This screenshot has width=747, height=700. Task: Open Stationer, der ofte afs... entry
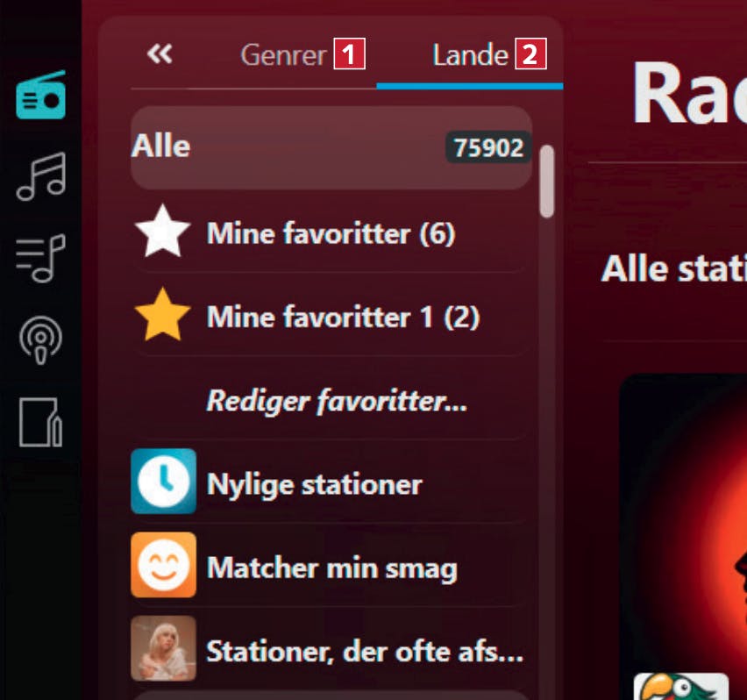(x=365, y=651)
